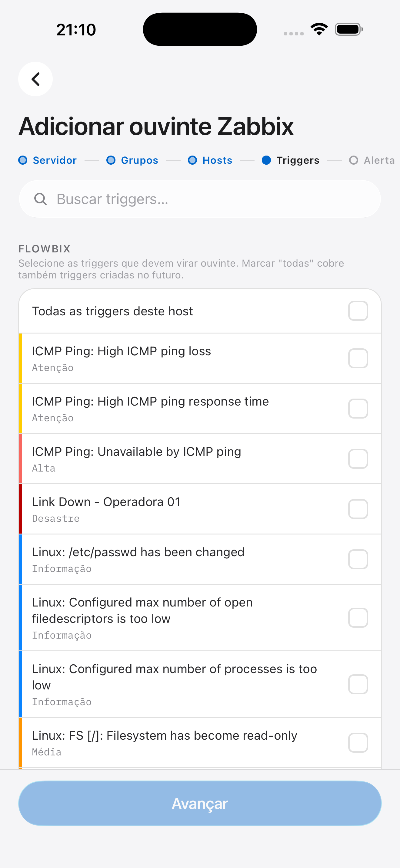The width and height of the screenshot is (400, 868).
Task: Focus the Buscar triggers search field
Action: click(200, 199)
